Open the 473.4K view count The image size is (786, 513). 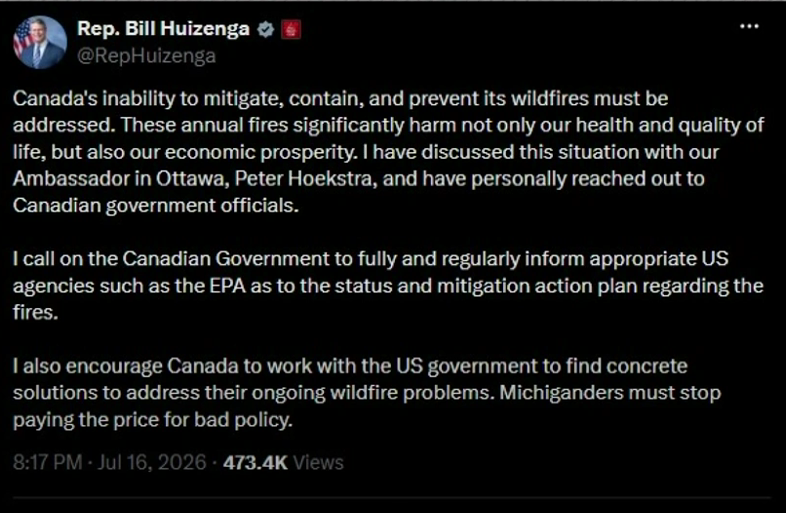click(256, 462)
